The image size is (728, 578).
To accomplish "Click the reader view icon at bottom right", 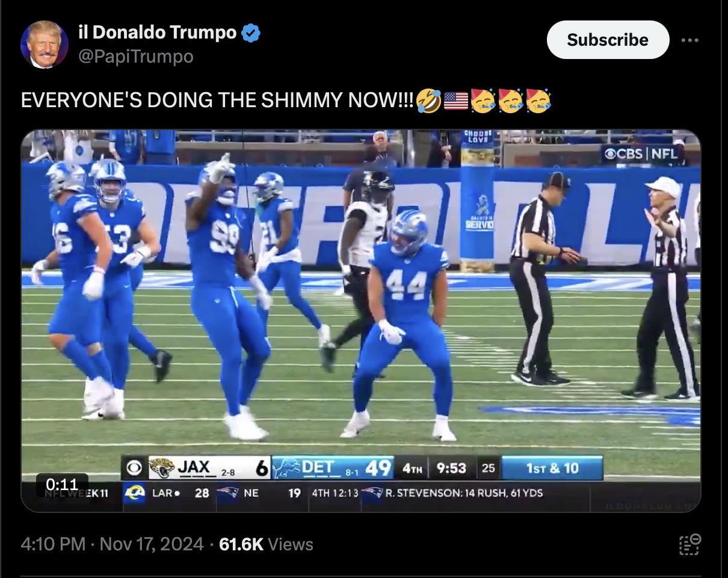I will tap(690, 544).
